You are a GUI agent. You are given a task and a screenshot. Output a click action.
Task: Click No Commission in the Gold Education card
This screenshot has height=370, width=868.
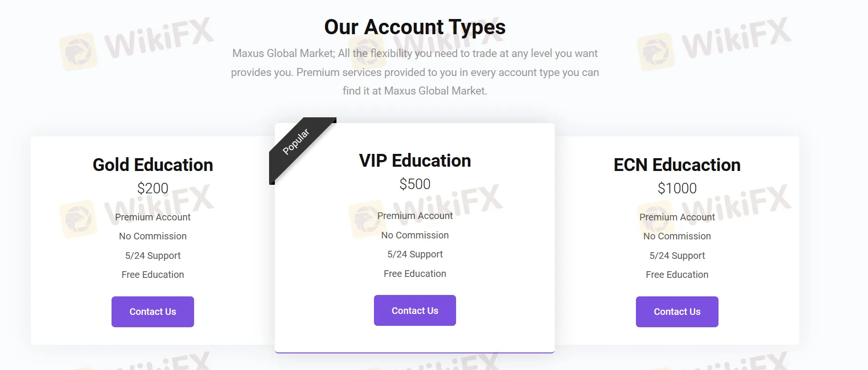[153, 236]
